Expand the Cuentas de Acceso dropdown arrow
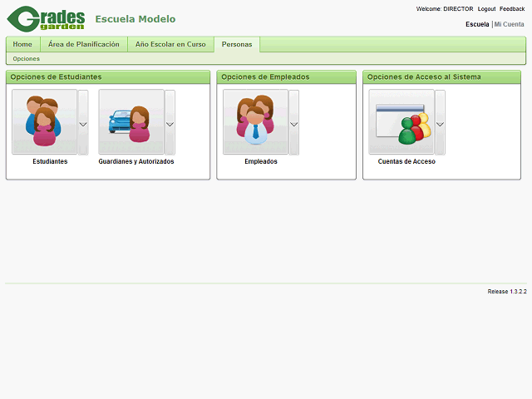 click(x=440, y=123)
